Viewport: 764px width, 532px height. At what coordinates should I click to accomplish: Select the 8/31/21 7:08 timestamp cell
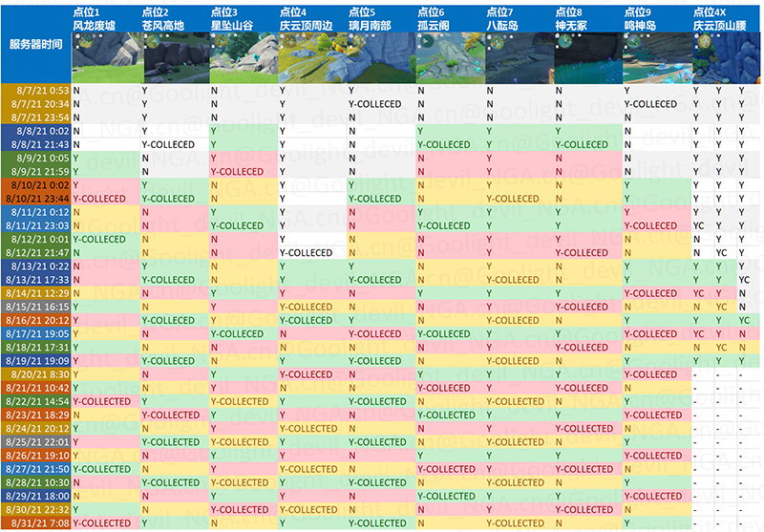point(36,523)
